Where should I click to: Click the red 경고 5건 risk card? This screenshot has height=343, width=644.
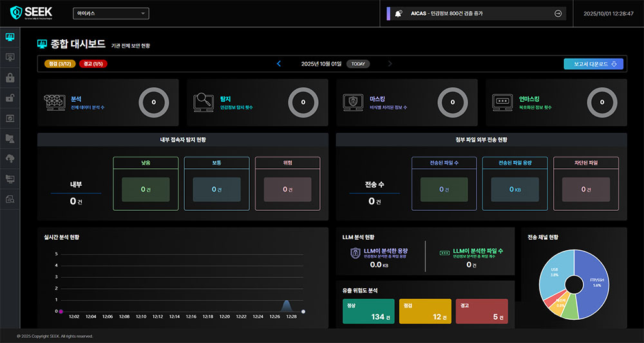coord(481,311)
